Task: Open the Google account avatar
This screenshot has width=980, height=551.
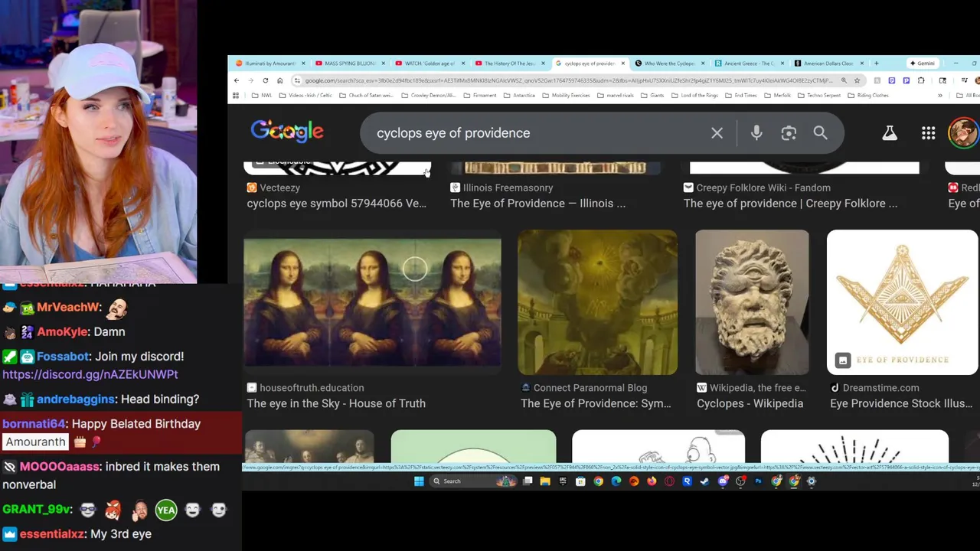Action: (963, 133)
